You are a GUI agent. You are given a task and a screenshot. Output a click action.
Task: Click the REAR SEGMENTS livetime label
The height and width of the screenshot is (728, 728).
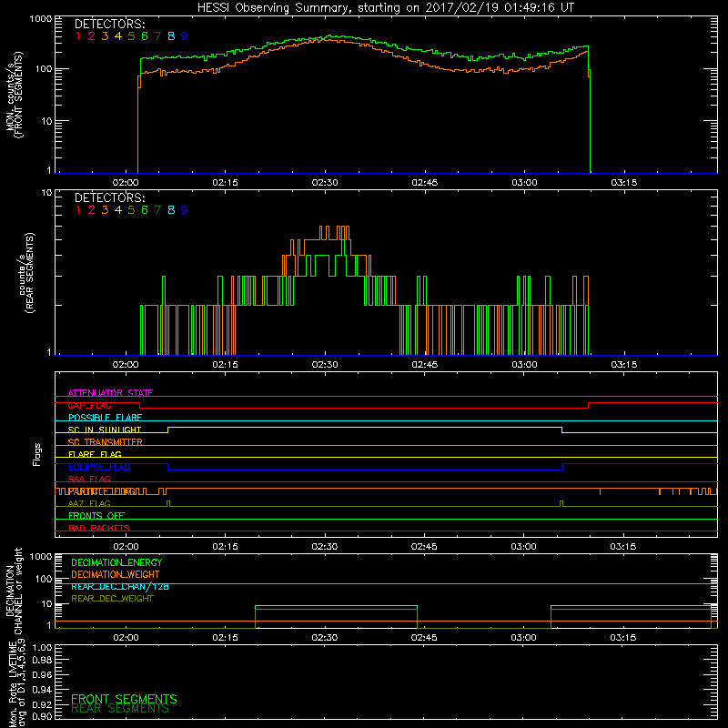pyautogui.click(x=120, y=709)
